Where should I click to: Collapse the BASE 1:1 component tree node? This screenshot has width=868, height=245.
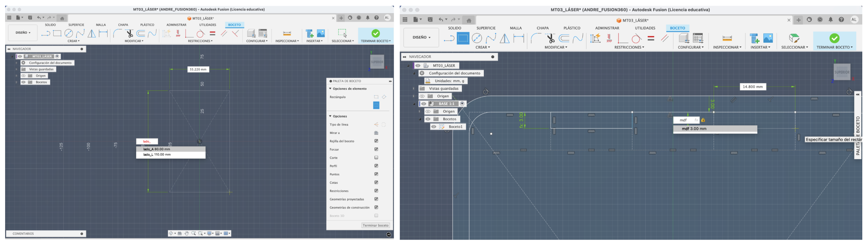pyautogui.click(x=414, y=104)
